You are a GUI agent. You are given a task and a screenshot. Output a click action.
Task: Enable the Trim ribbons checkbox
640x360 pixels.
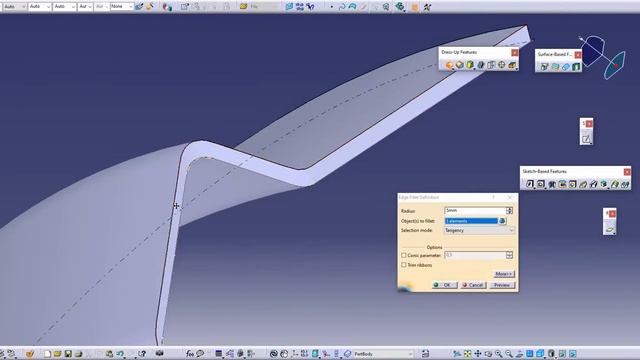[x=404, y=265]
